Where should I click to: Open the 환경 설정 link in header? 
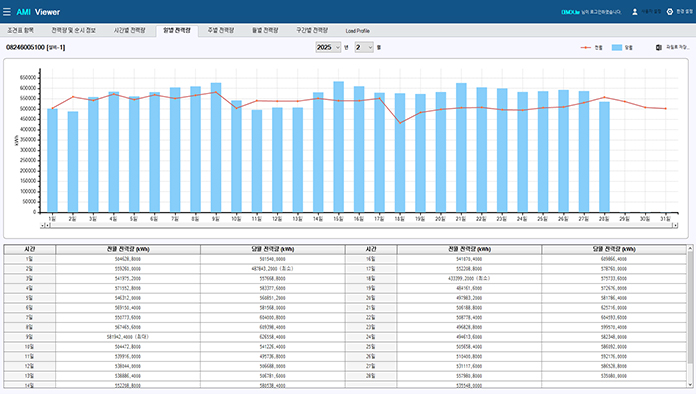pyautogui.click(x=684, y=12)
